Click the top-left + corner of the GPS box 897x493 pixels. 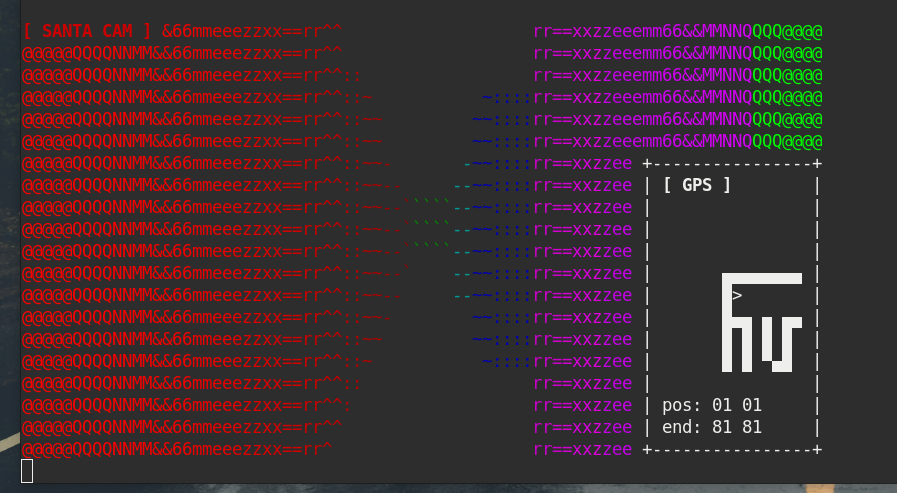[648, 163]
